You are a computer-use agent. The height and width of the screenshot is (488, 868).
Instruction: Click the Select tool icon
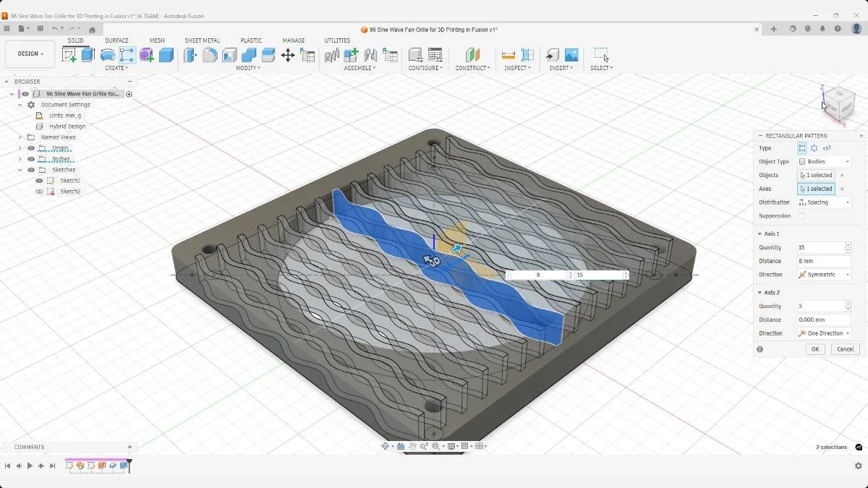point(601,55)
